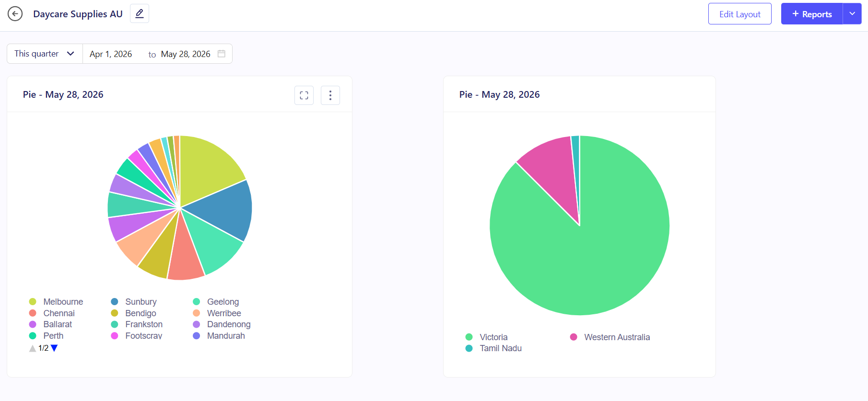The image size is (868, 401).
Task: Go to previous legend page arrow
Action: 33,348
